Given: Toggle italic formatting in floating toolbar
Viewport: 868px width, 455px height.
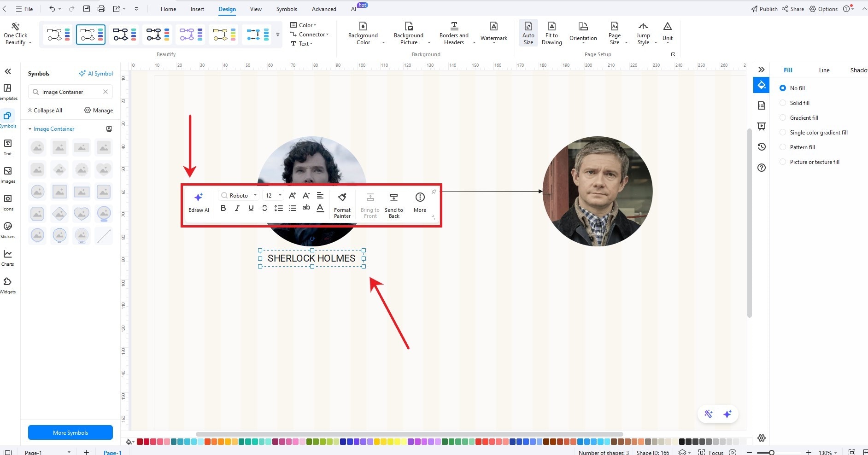Looking at the screenshot, I should (x=237, y=208).
